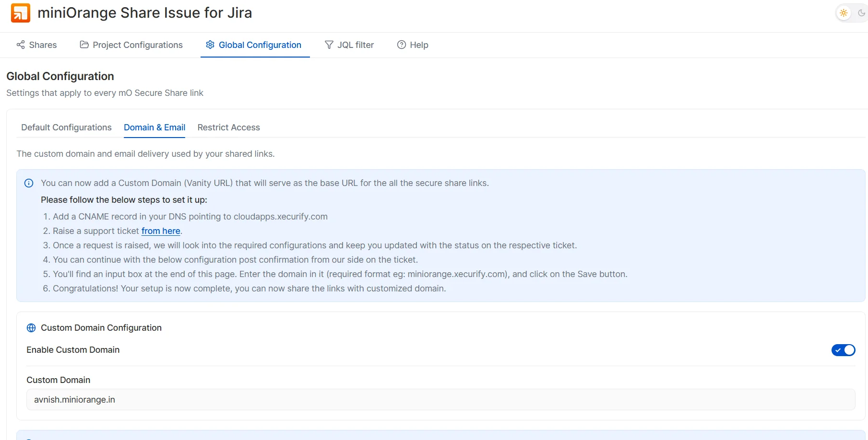This screenshot has width=868, height=440.
Task: Click step 3 'Once a request is raised' text
Action: (315, 245)
